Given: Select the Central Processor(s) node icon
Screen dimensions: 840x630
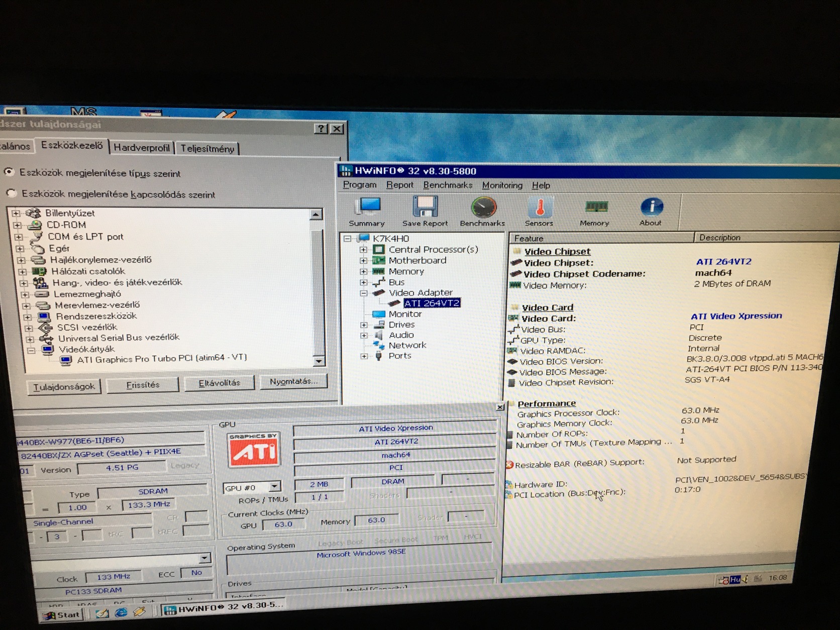Looking at the screenshot, I should click(x=379, y=250).
